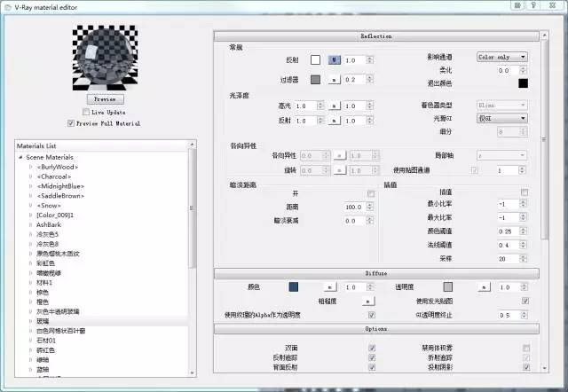Expand the 玻璃 material arrow
Viewport: 568px width, 392px height.
31,321
